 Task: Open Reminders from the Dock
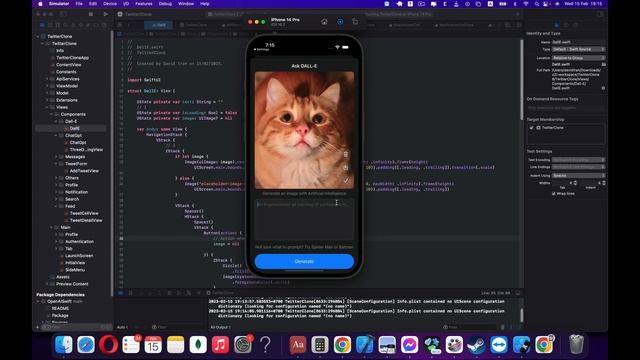pyautogui.click(x=131, y=344)
